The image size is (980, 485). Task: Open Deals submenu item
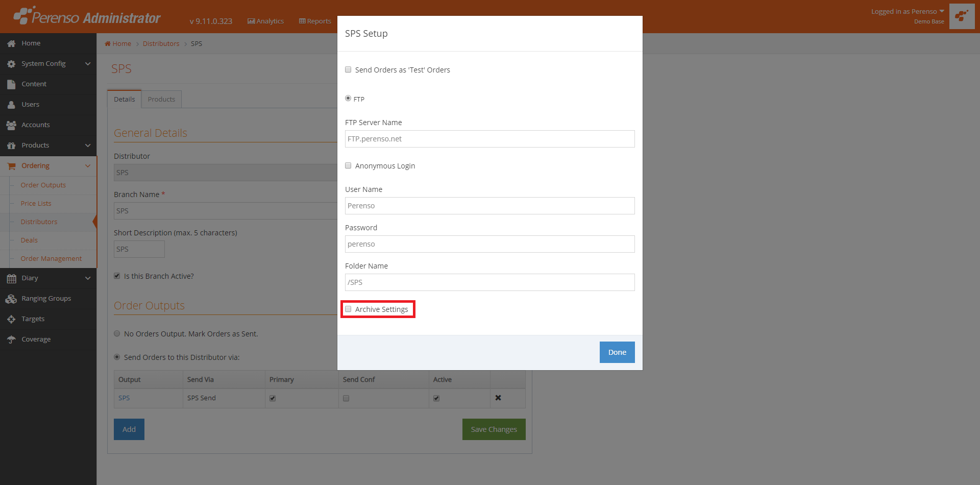pyautogui.click(x=29, y=240)
